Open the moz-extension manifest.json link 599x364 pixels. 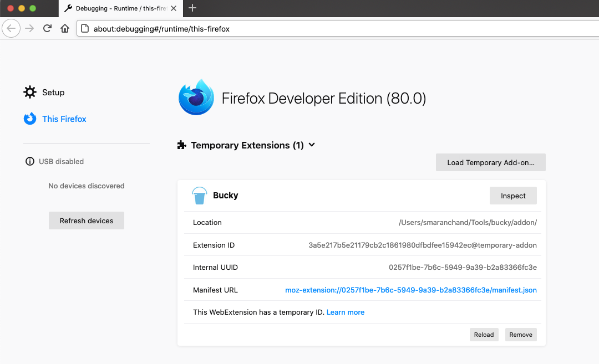click(x=410, y=290)
